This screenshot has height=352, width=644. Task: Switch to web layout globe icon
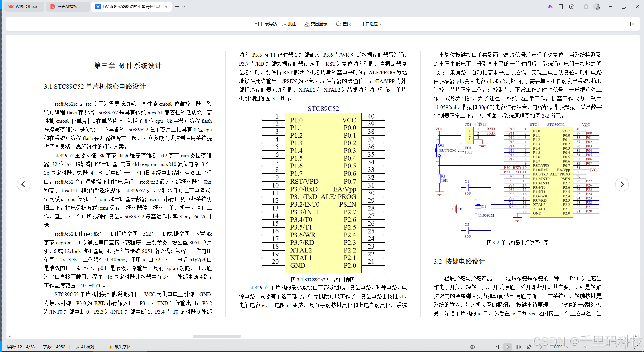(518, 347)
